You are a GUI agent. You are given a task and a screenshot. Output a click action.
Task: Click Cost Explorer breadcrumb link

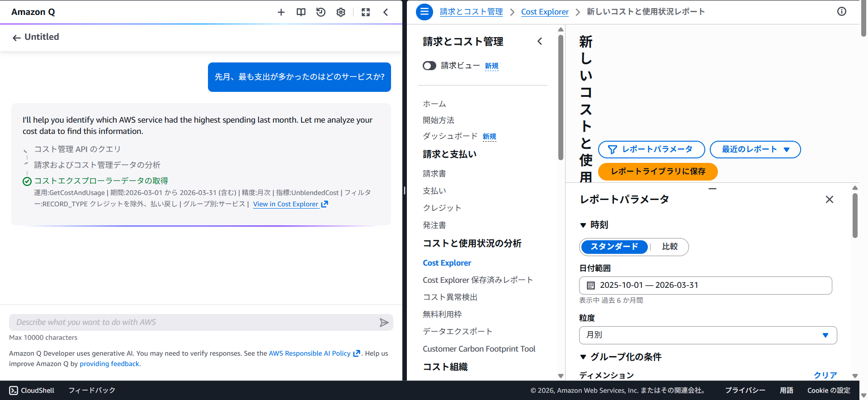[545, 12]
